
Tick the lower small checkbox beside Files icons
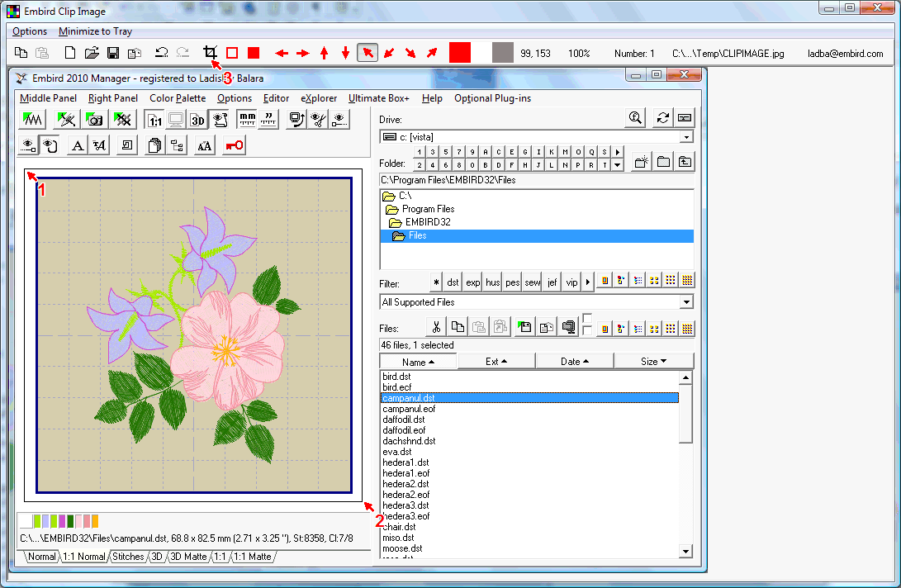coord(587,330)
